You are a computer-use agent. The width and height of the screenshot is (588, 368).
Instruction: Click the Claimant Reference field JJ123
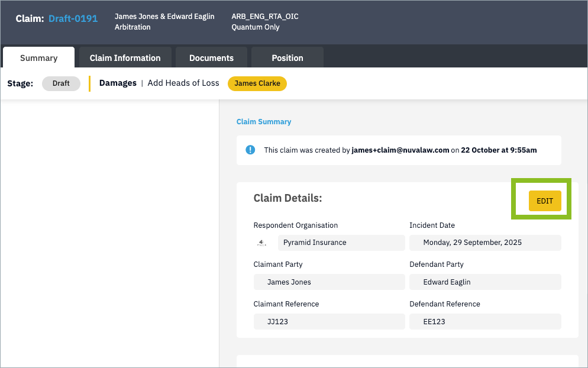(x=329, y=321)
